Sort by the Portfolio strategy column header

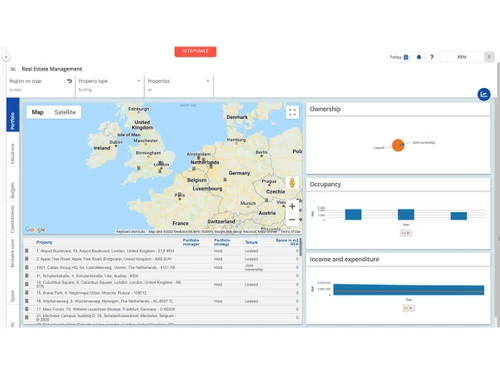[222, 242]
